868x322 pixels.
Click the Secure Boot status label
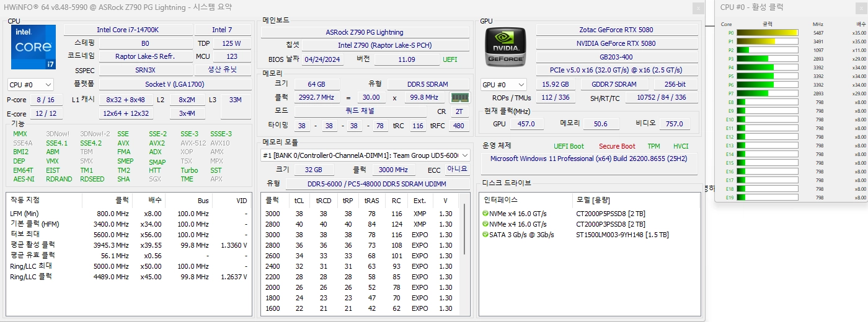[x=617, y=146]
